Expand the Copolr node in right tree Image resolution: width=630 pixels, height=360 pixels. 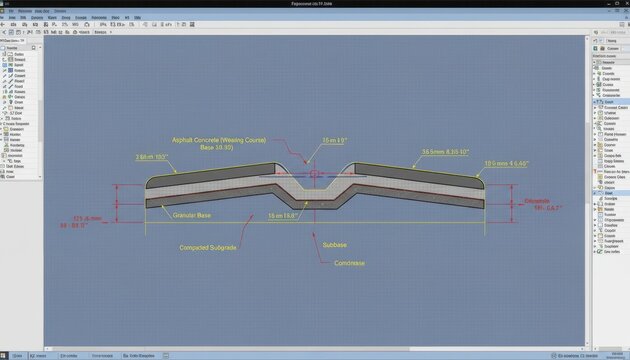pyautogui.click(x=595, y=231)
